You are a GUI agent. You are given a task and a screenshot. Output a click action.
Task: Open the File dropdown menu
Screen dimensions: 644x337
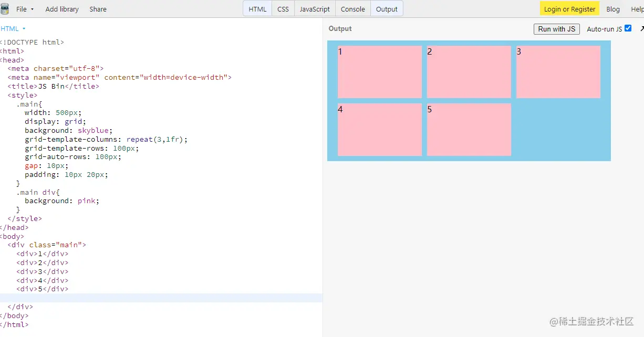(25, 9)
